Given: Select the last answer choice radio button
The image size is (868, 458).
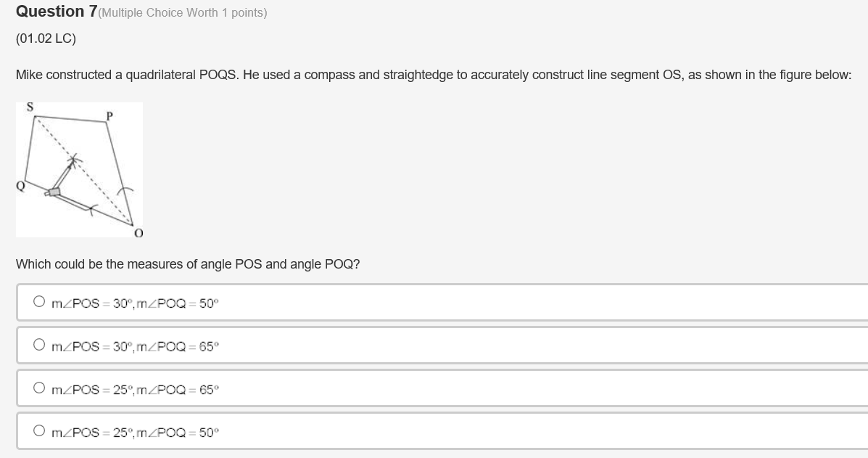Looking at the screenshot, I should click(x=39, y=429).
